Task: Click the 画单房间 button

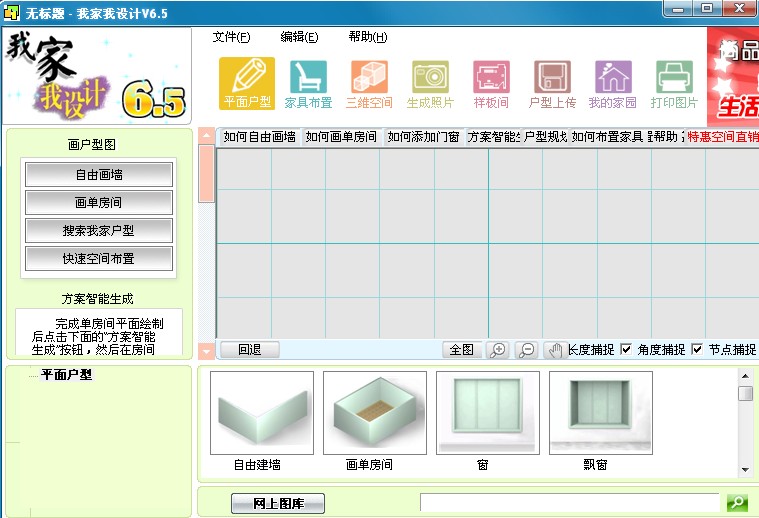Action: (x=99, y=203)
